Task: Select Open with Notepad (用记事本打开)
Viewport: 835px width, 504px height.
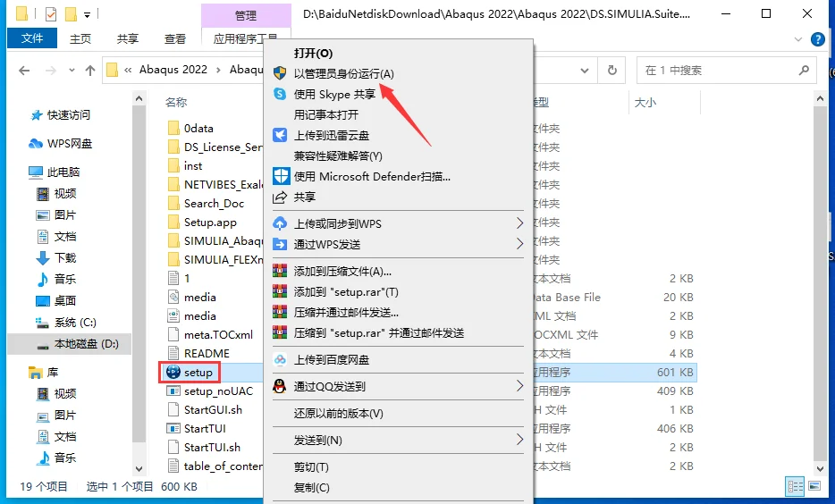Action: 326,114
